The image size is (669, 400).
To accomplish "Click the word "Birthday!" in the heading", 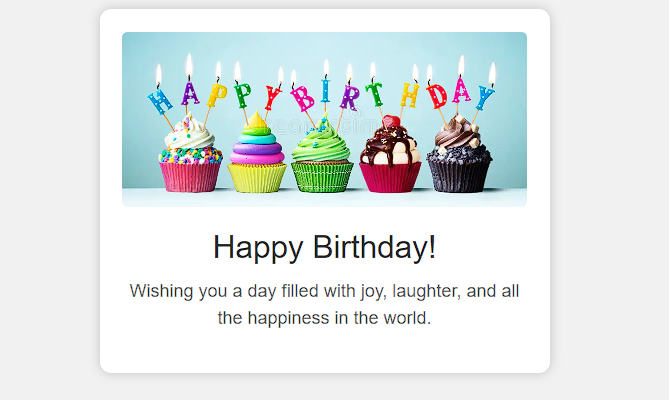I will coord(374,247).
